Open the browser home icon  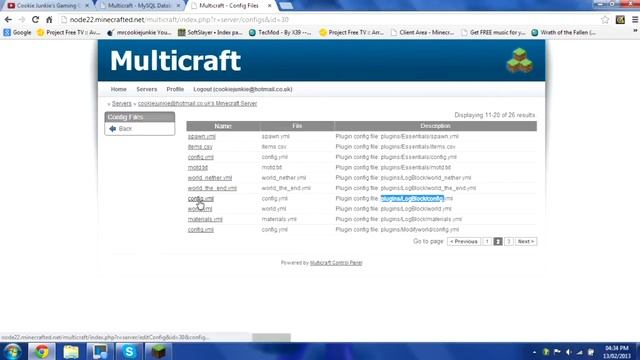click(49, 20)
